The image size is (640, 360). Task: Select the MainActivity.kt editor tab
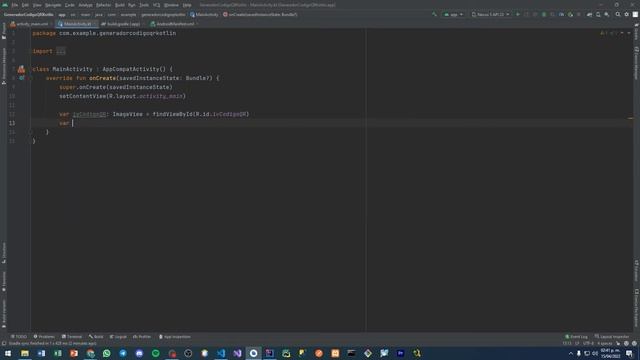pos(76,24)
